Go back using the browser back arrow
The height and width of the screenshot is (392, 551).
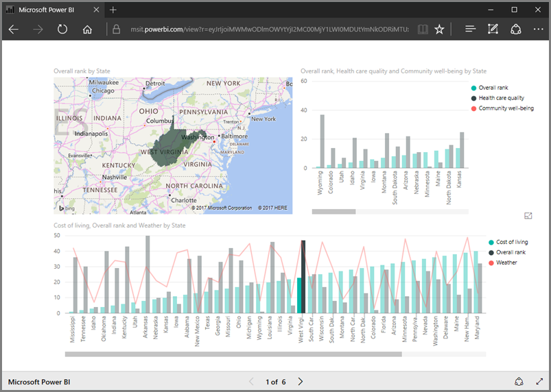point(14,29)
